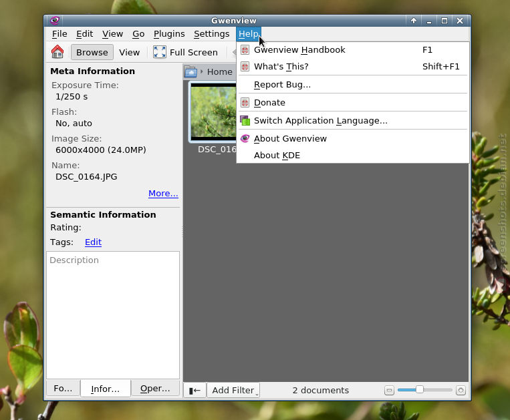
Task: Toggle Browse mode button
Action: click(92, 52)
